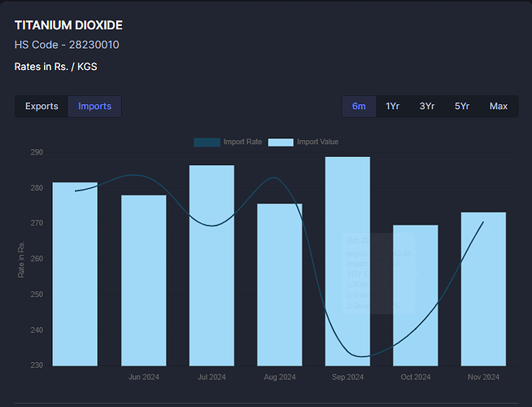Choose the 1Yr time range
Image resolution: width=532 pixels, height=407 pixels.
click(x=392, y=107)
